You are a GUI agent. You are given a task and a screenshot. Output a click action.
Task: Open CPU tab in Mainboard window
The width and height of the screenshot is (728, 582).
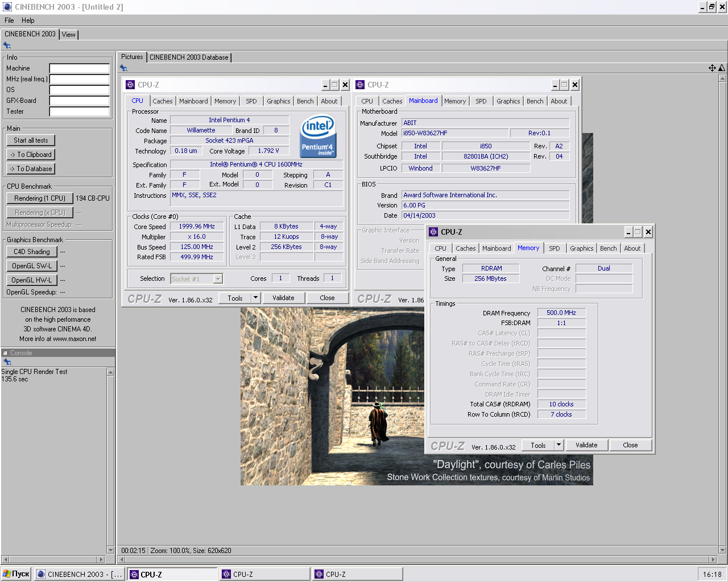click(367, 101)
